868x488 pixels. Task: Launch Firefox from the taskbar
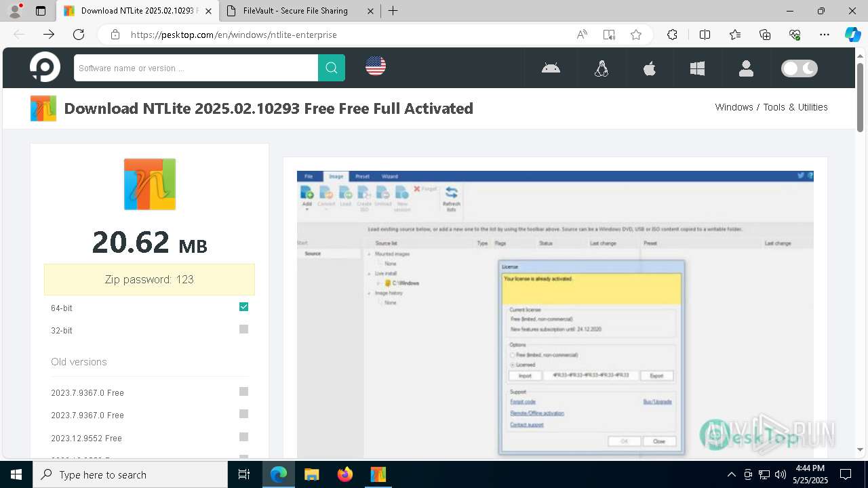pyautogui.click(x=344, y=474)
